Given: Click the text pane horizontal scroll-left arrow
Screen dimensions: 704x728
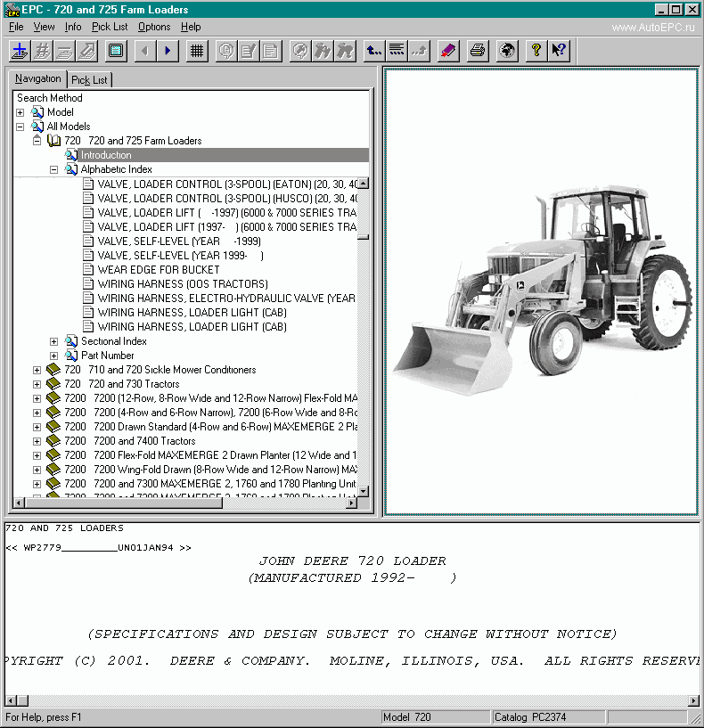Looking at the screenshot, I should pyautogui.click(x=12, y=700).
